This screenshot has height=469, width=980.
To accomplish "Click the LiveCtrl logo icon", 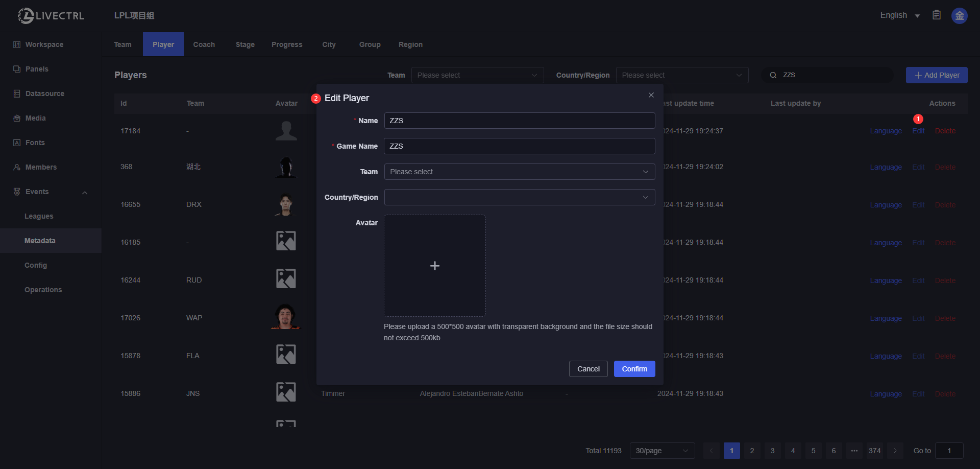I will point(26,16).
